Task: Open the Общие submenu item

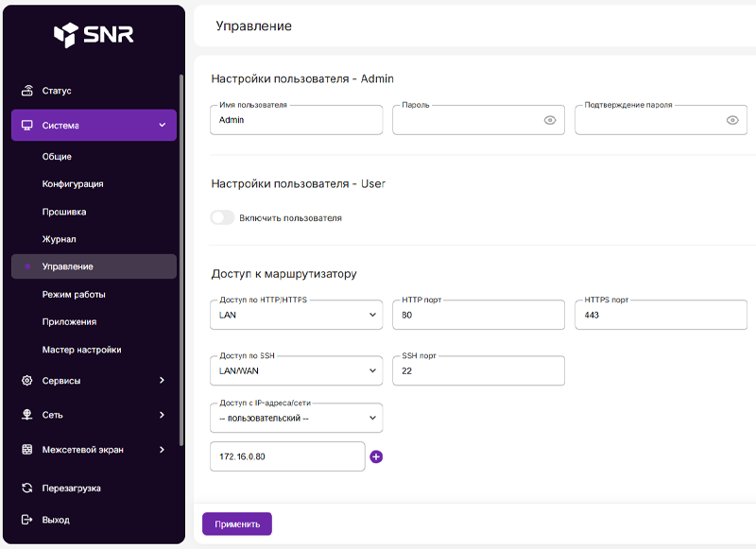Action: [x=57, y=157]
